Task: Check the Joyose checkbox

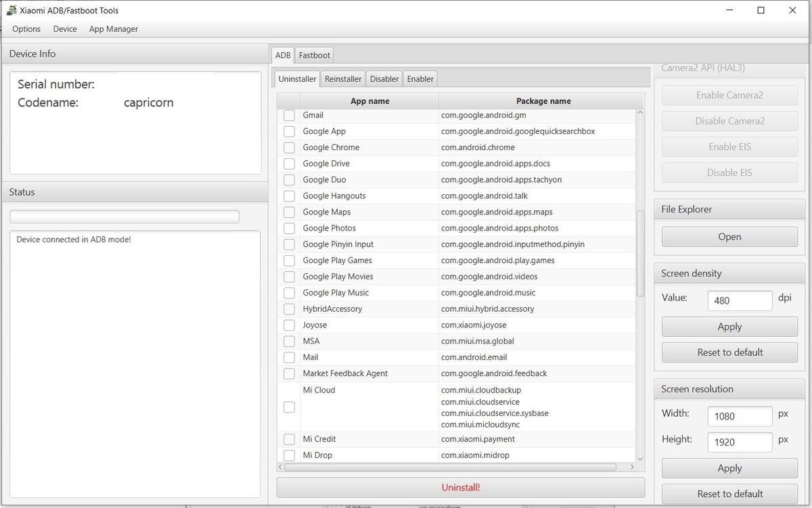Action: (x=289, y=325)
